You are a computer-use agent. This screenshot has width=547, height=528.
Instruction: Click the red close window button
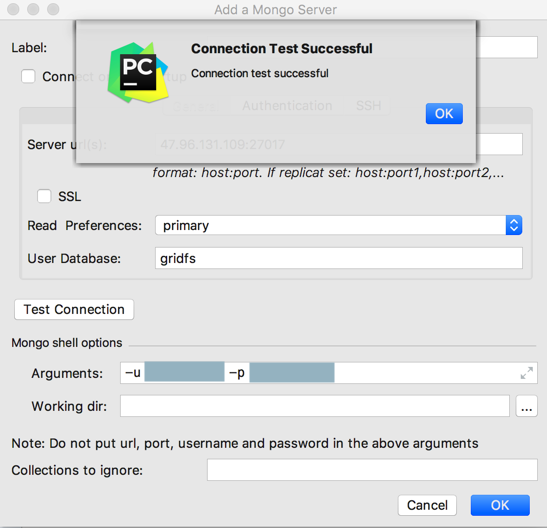13,9
